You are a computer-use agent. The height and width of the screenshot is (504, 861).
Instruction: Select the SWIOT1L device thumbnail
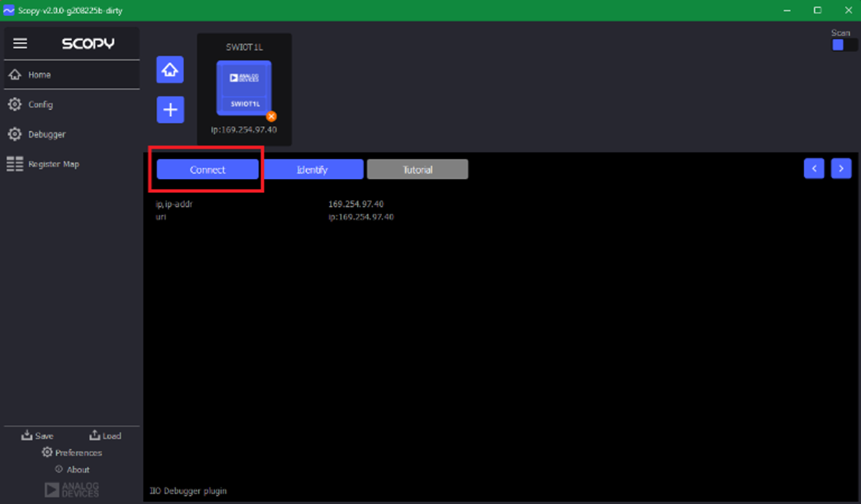tap(244, 88)
